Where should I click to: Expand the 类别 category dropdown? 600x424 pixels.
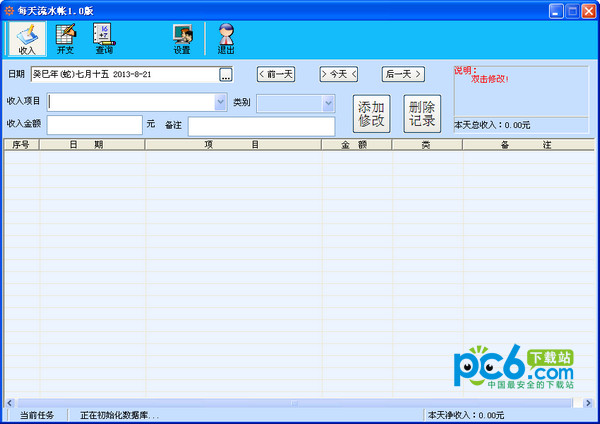coord(327,102)
